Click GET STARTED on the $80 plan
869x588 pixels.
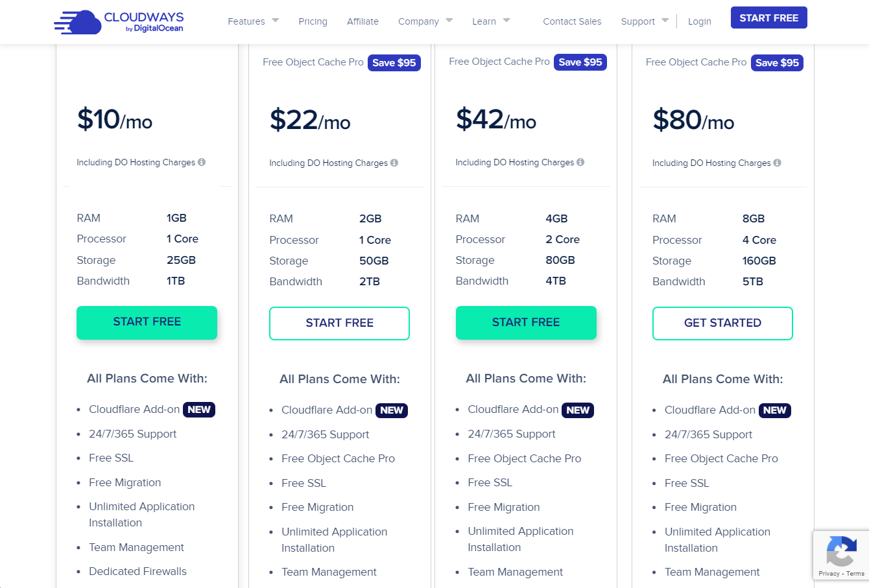[x=722, y=323]
